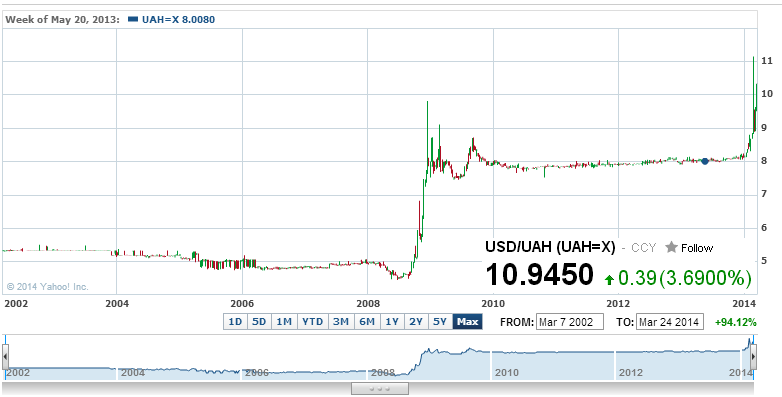Click the USD/UAH (UAH=X) title

point(550,247)
